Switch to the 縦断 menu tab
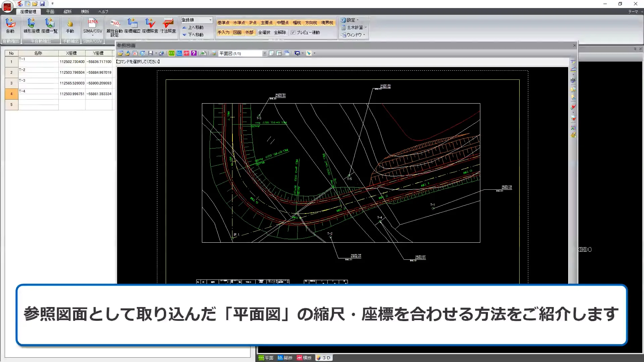644x362 pixels. pyautogui.click(x=67, y=11)
